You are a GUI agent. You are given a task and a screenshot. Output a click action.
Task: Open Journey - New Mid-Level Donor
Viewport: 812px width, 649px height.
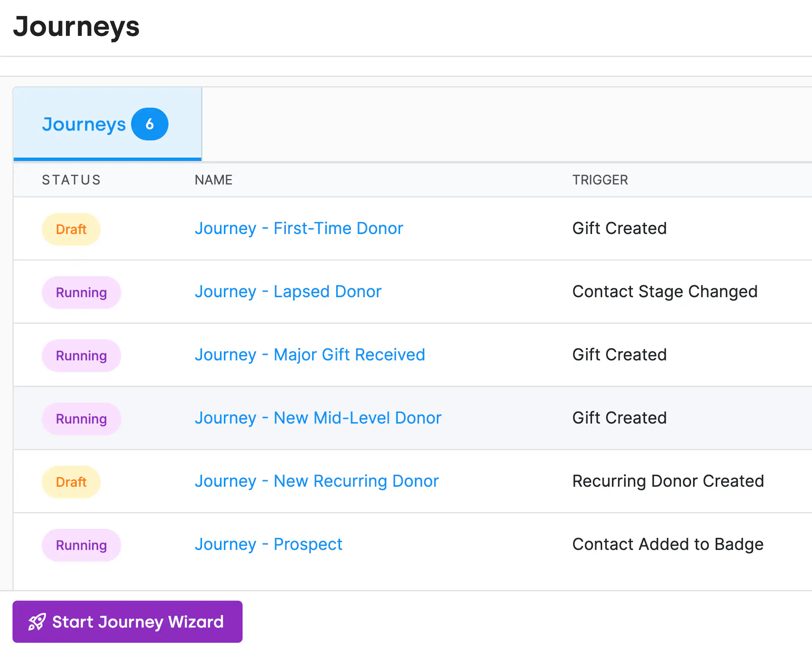pyautogui.click(x=318, y=418)
